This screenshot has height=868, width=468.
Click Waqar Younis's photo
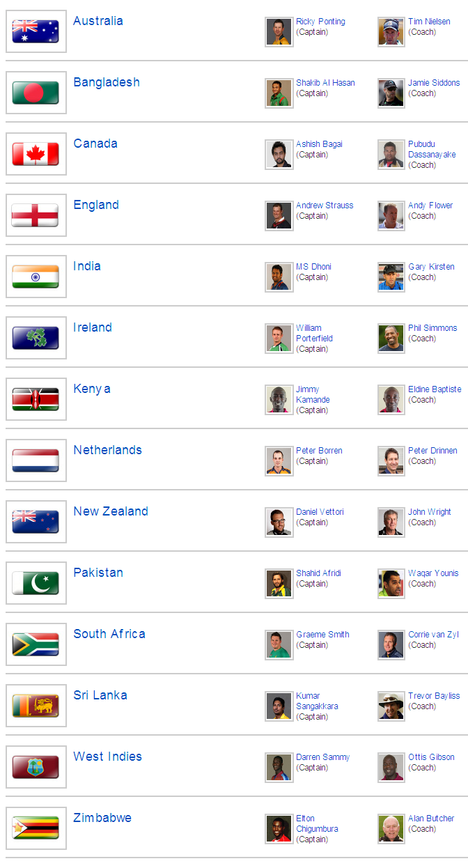391,583
